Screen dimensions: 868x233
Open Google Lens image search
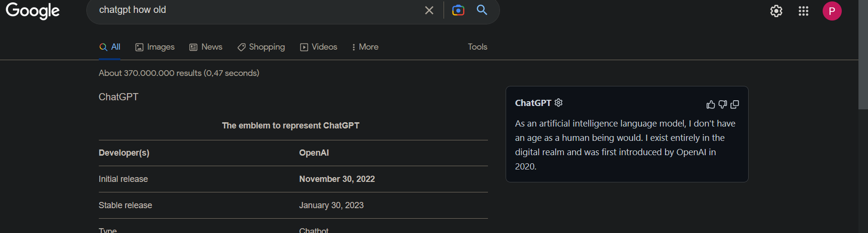point(458,10)
